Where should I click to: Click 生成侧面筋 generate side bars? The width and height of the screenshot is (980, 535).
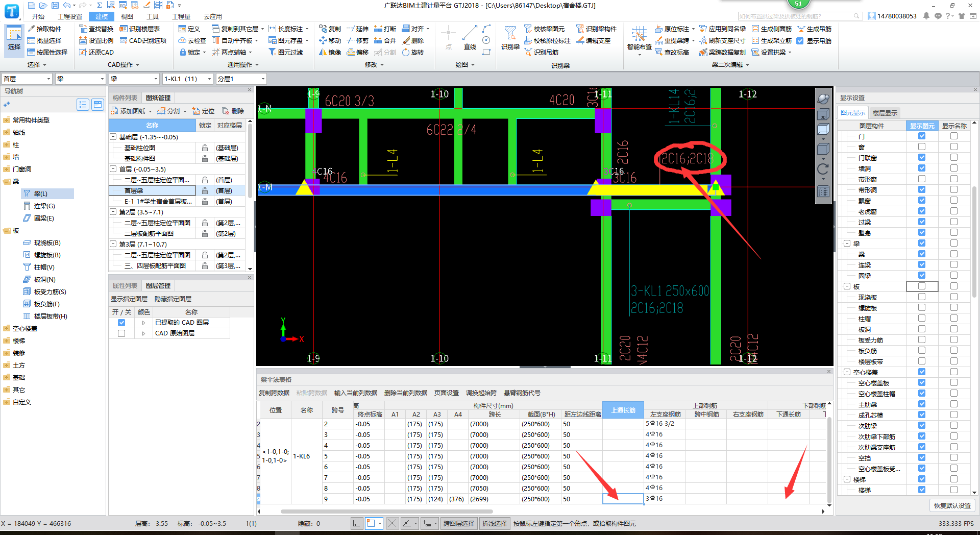771,29
